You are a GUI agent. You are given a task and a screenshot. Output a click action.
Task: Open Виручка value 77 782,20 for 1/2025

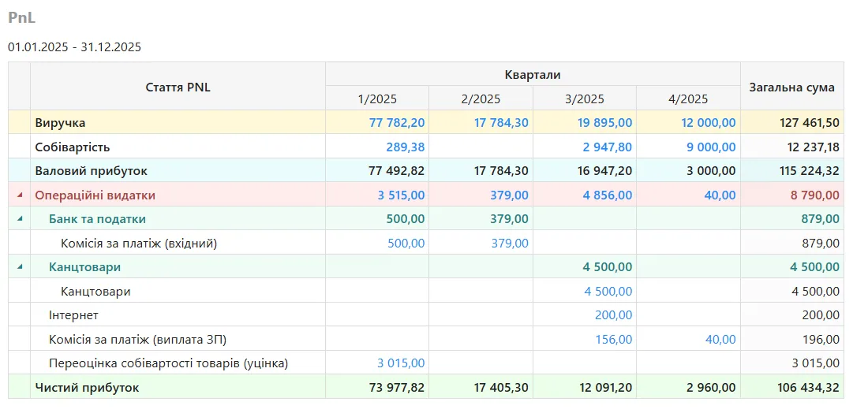coord(397,123)
